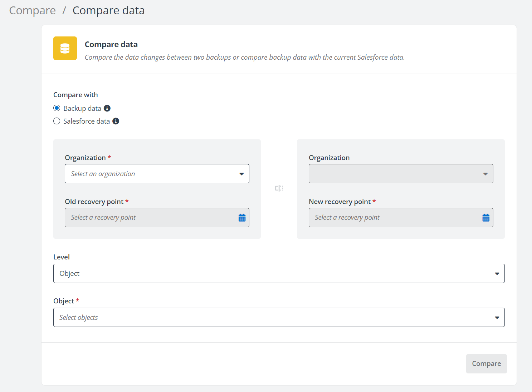Expand the Level dropdown showing Object

279,273
